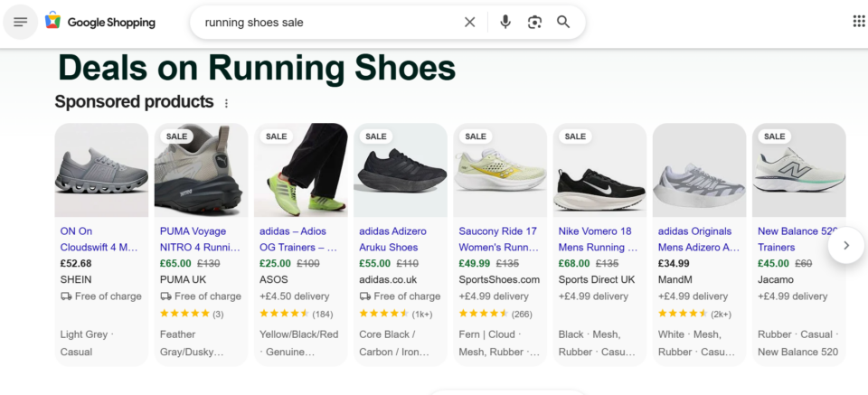This screenshot has height=395, width=868.
Task: Clear the search box text
Action: pyautogui.click(x=469, y=22)
